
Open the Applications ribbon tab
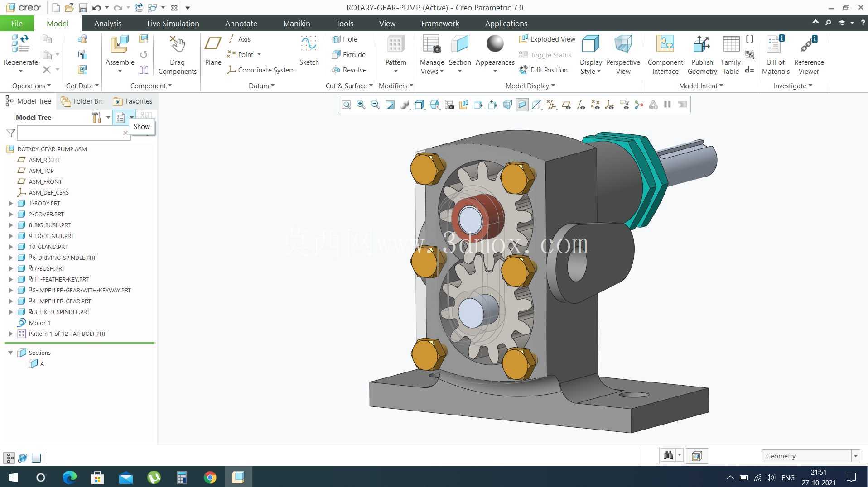(506, 24)
